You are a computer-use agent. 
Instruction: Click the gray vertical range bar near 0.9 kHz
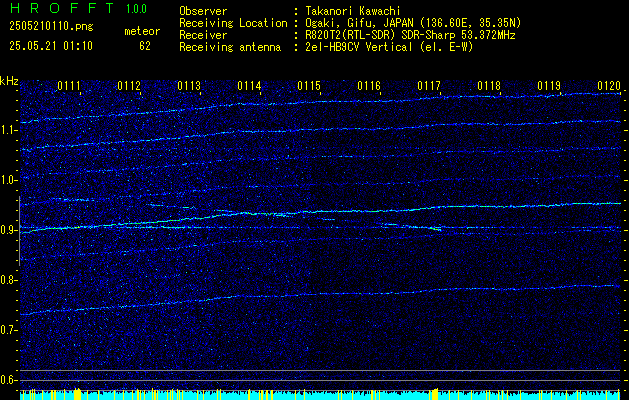pos(19,231)
